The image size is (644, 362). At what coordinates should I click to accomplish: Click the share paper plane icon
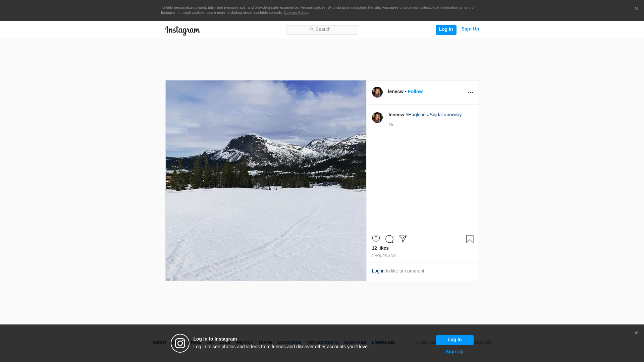tap(403, 239)
